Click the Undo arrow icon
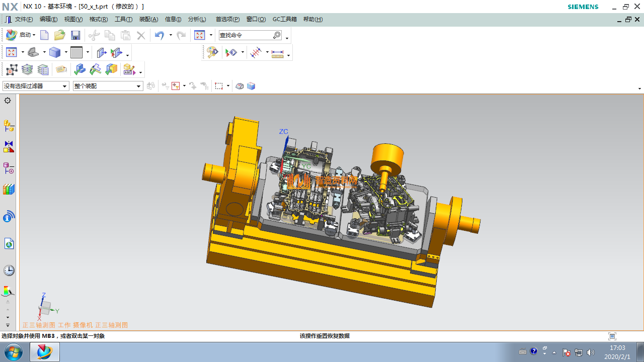 [x=159, y=35]
